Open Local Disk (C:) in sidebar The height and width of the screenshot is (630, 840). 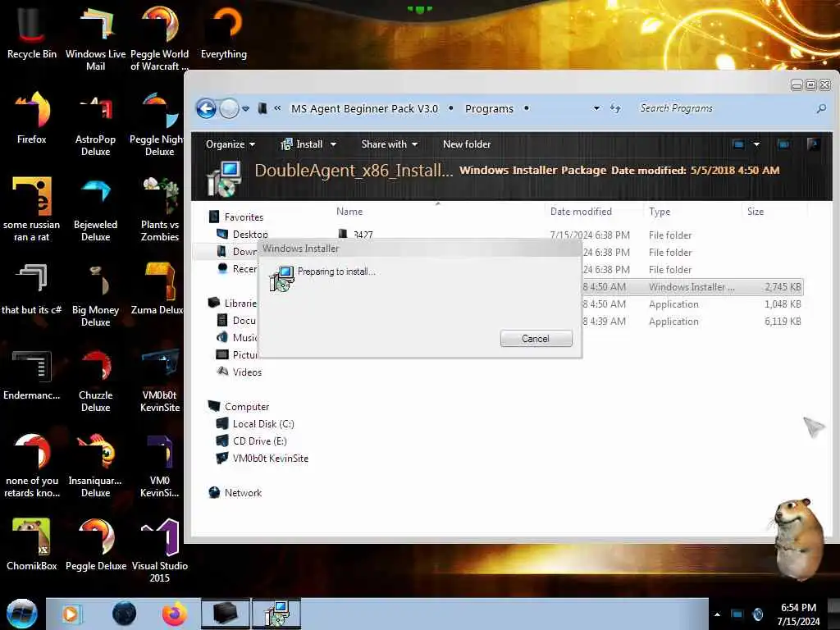(x=255, y=424)
